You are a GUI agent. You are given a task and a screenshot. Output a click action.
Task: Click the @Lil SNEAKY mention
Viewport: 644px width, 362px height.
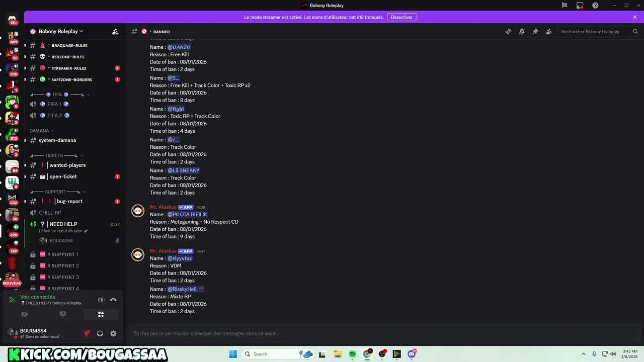[184, 170]
